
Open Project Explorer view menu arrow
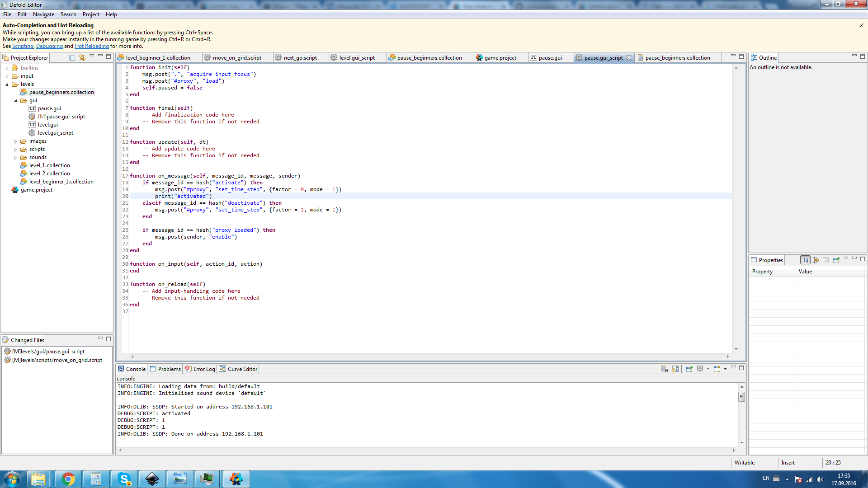[x=92, y=56]
